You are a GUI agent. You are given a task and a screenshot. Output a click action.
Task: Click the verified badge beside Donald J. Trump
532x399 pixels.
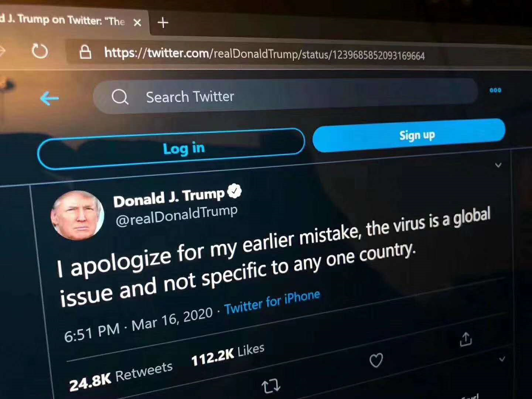234,191
